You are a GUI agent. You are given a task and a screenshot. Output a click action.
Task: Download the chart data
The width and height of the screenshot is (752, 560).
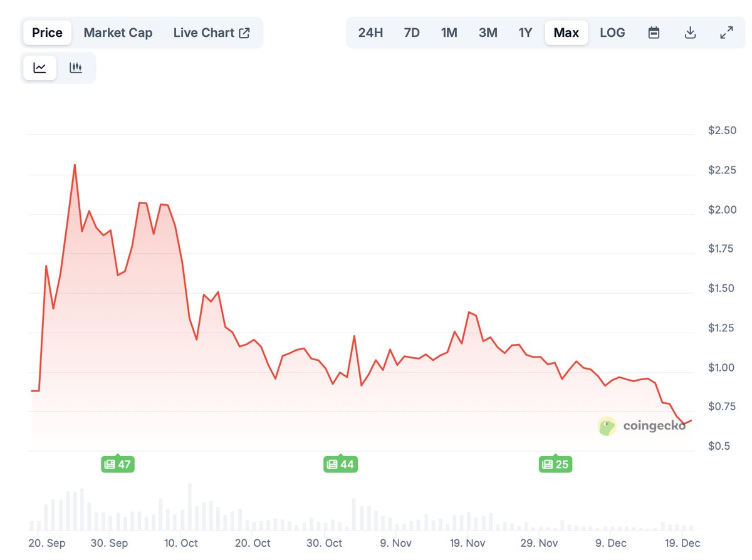coord(690,33)
